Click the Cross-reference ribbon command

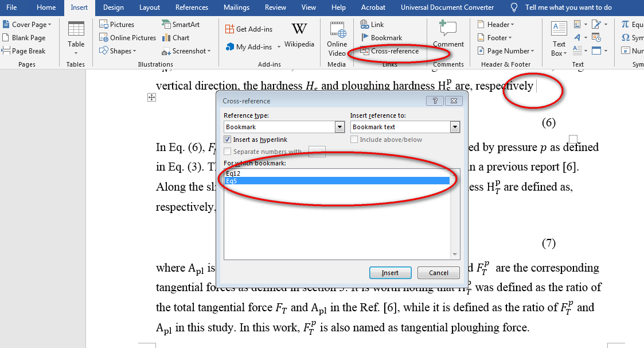point(390,51)
